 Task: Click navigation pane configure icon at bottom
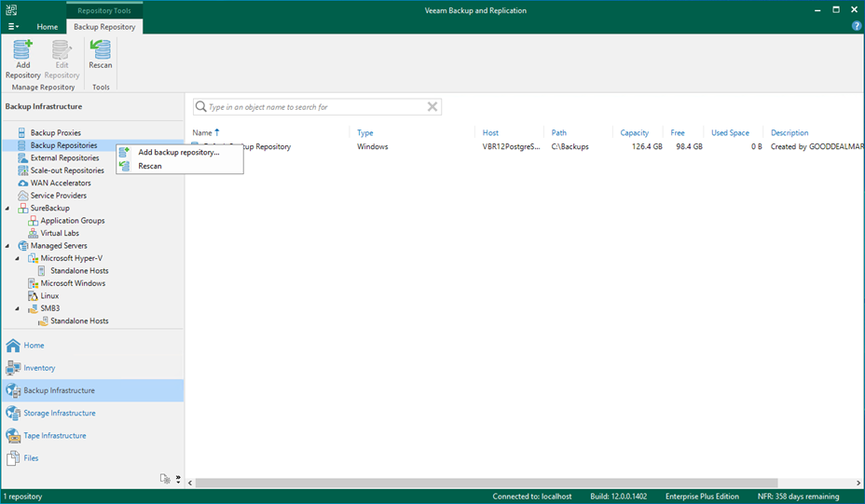click(x=165, y=479)
